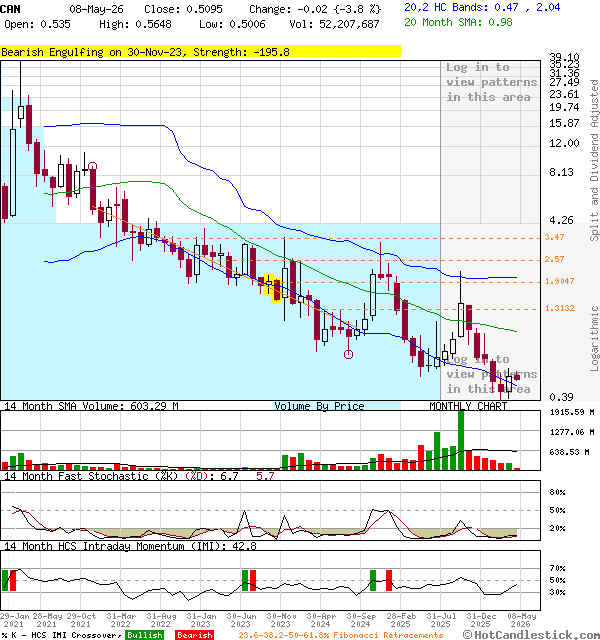Click the 3.47 Fibonacci level label
The width and height of the screenshot is (600, 640).
tap(554, 237)
